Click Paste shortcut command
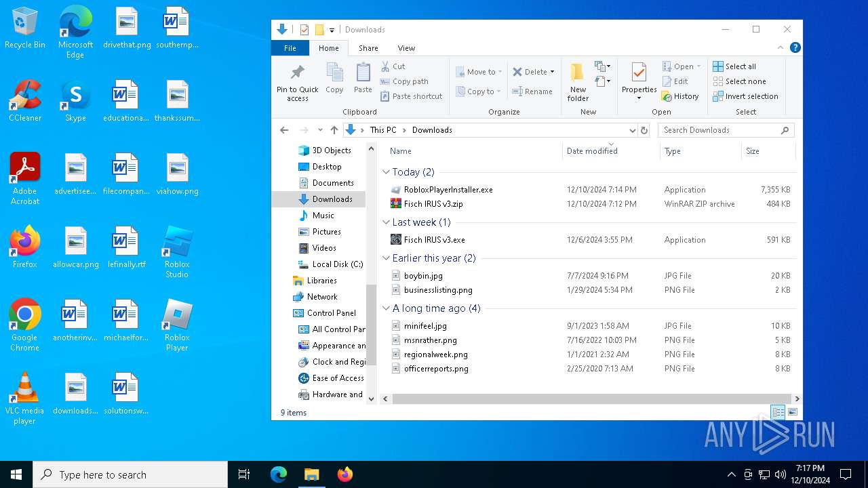 [x=411, y=96]
